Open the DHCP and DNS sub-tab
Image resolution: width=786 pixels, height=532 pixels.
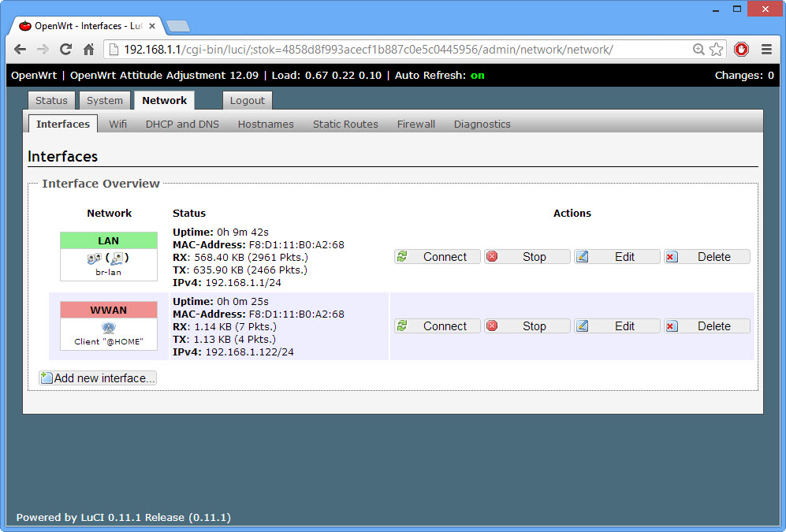pyautogui.click(x=182, y=124)
